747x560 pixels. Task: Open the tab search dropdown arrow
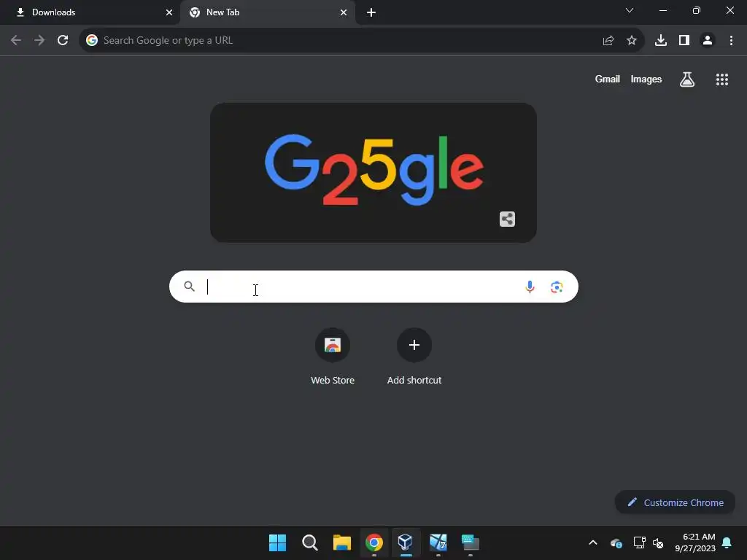click(x=630, y=10)
